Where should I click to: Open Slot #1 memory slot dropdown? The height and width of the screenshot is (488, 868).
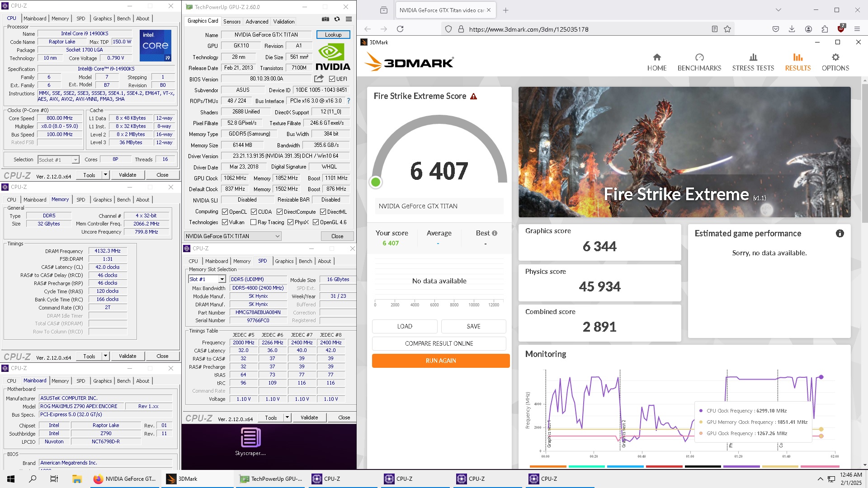(x=207, y=279)
